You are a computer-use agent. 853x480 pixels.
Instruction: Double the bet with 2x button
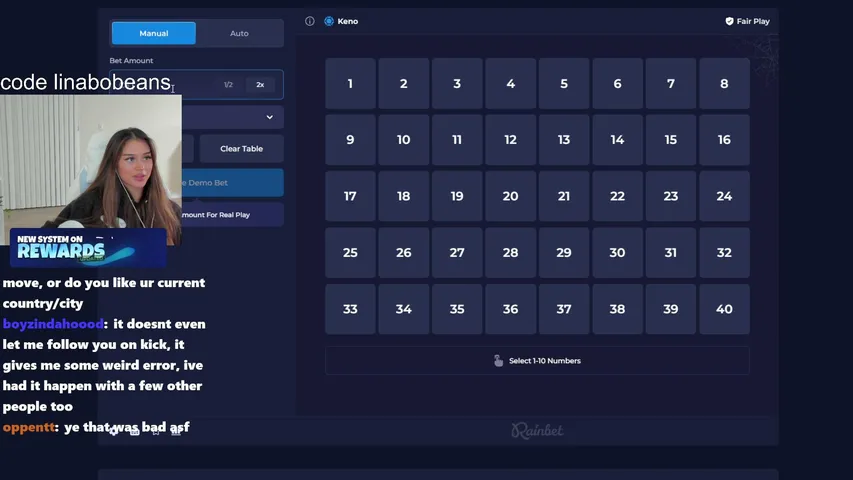260,84
